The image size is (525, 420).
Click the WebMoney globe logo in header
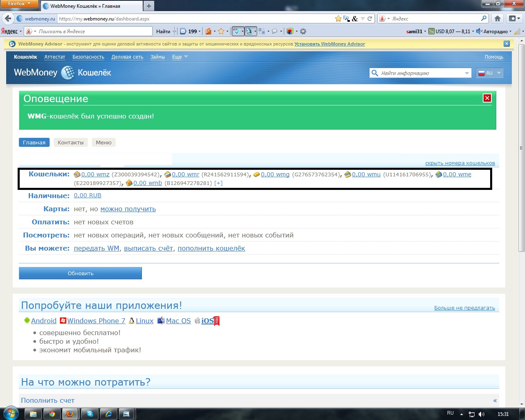pyautogui.click(x=68, y=73)
